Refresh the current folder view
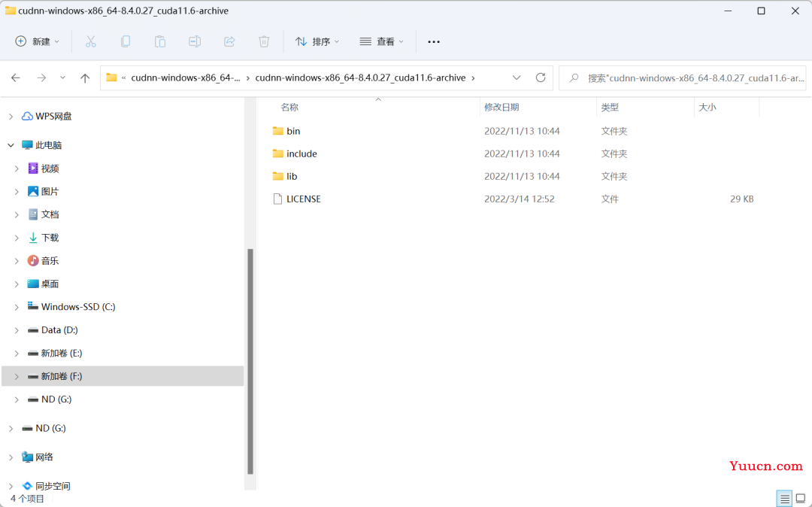Screen dimensions: 812x507 540,77
